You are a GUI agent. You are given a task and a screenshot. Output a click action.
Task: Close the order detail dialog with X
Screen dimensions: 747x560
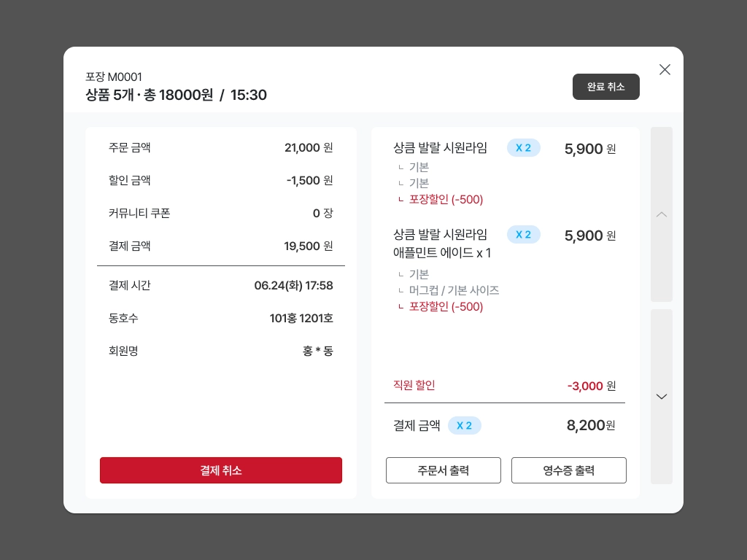click(665, 69)
